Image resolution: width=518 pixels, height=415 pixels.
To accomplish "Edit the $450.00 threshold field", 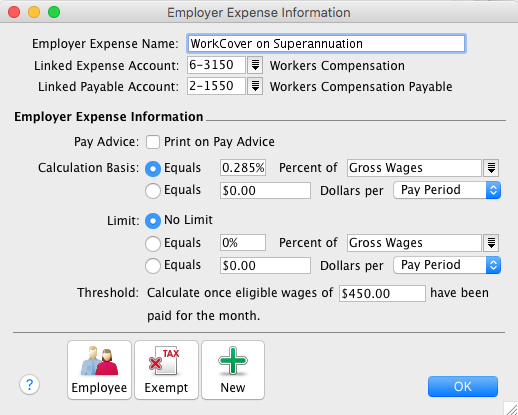I will click(382, 293).
